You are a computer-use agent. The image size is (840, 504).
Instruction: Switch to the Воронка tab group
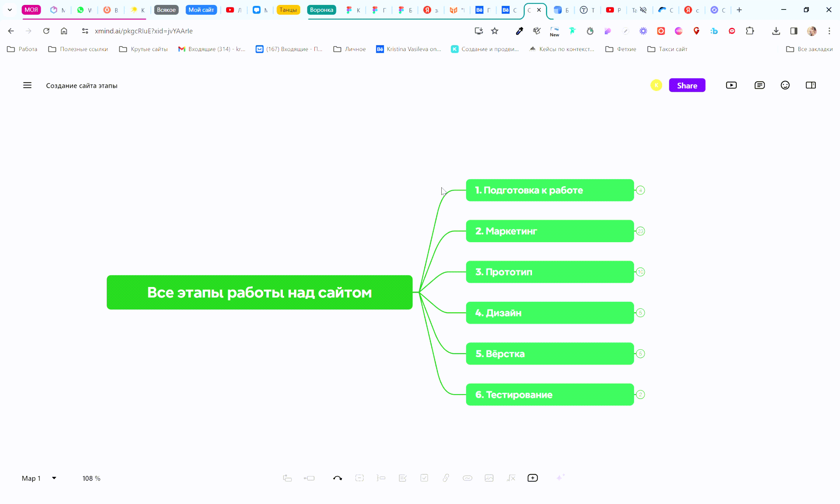pyautogui.click(x=321, y=10)
